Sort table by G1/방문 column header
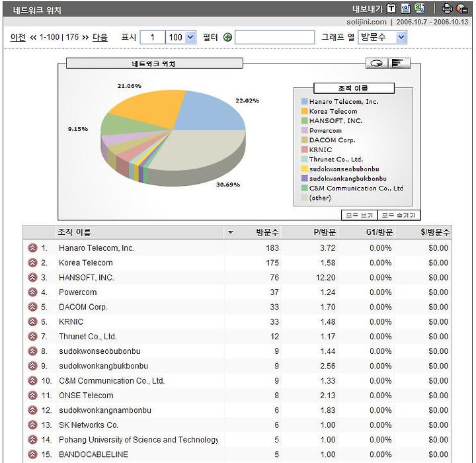The width and height of the screenshot is (476, 463). point(379,232)
